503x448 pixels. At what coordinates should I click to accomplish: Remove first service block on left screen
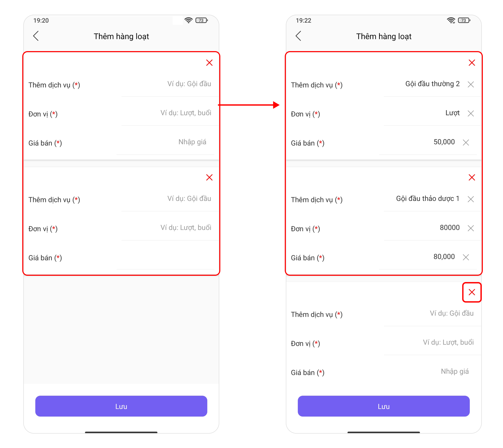point(209,63)
